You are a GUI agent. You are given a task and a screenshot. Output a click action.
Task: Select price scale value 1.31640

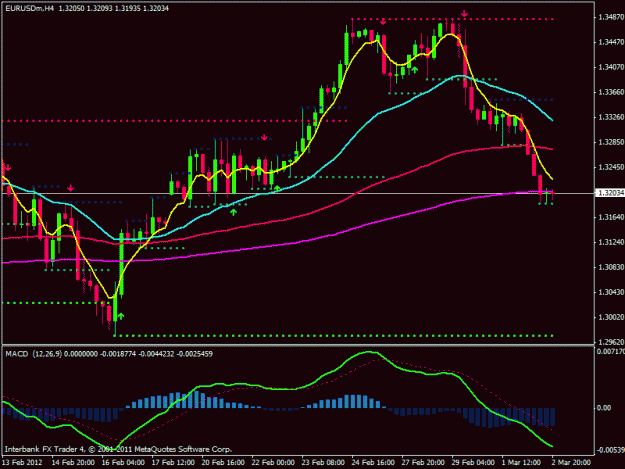611,217
